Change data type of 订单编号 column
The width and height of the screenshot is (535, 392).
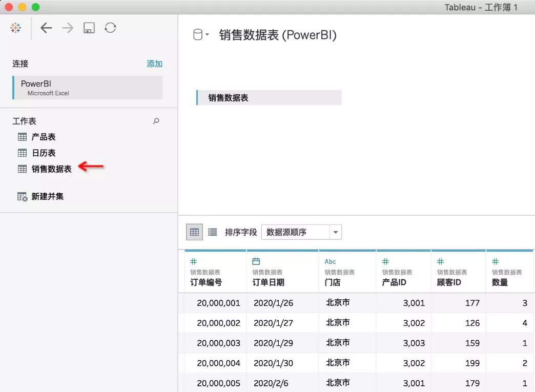coord(194,262)
